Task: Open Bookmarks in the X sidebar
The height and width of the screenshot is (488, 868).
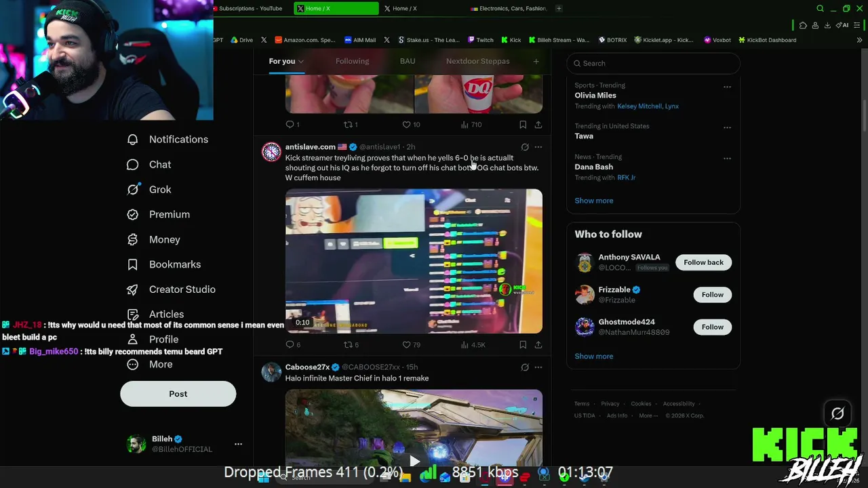Action: (x=164, y=264)
